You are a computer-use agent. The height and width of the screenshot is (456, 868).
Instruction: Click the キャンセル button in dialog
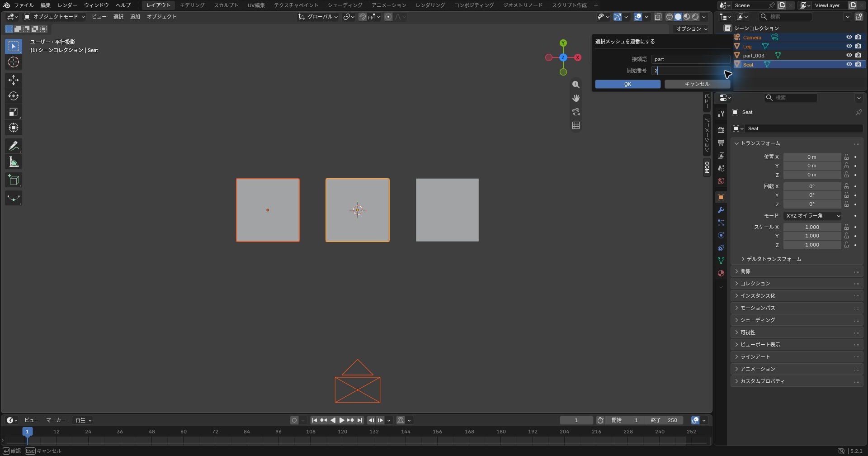[x=697, y=84]
